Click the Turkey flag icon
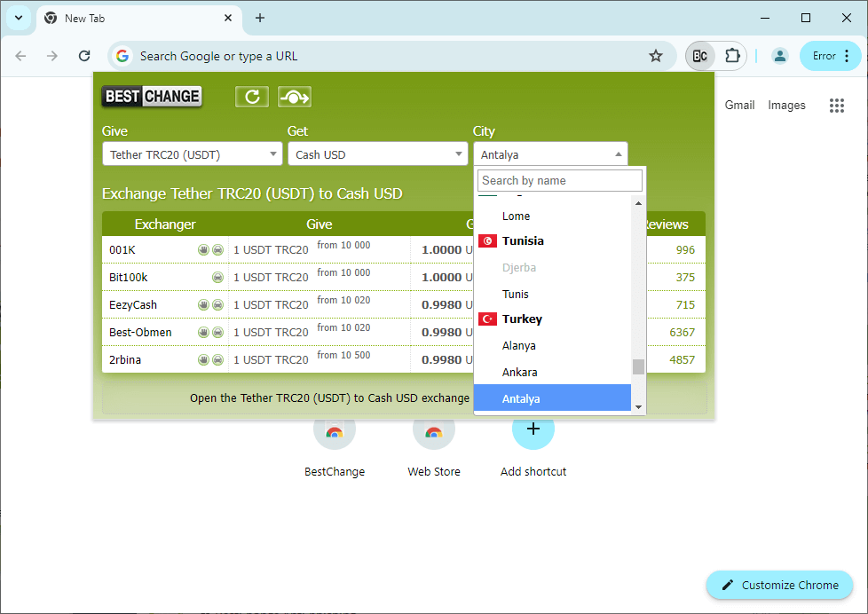 (488, 319)
